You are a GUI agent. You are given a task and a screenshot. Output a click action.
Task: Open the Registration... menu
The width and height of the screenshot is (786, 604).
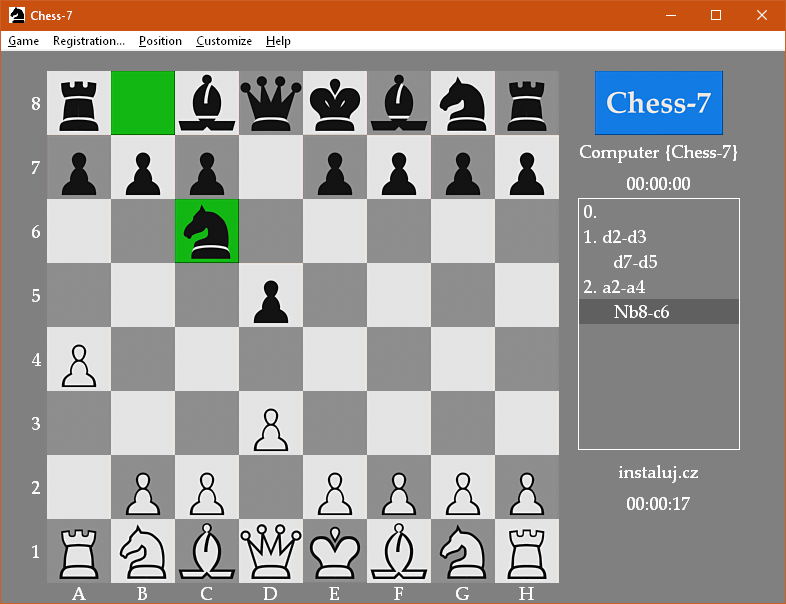pyautogui.click(x=89, y=41)
